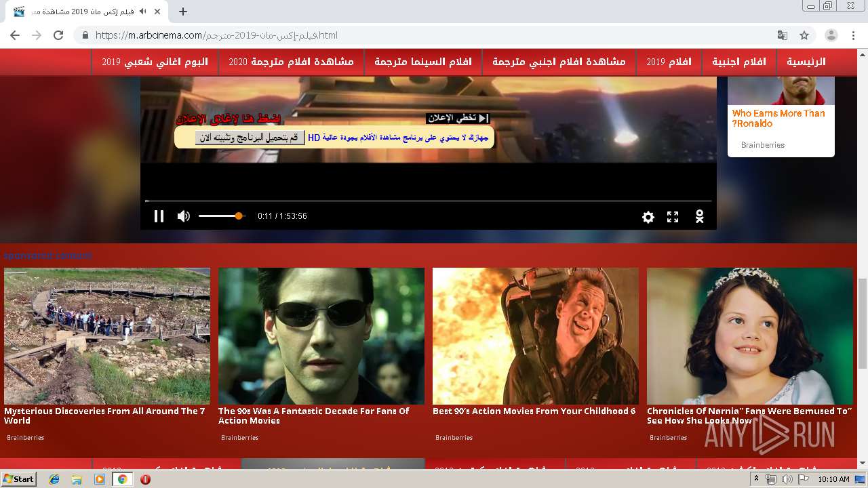Reload the current page
Image resolution: width=868 pixels, height=488 pixels.
click(58, 35)
